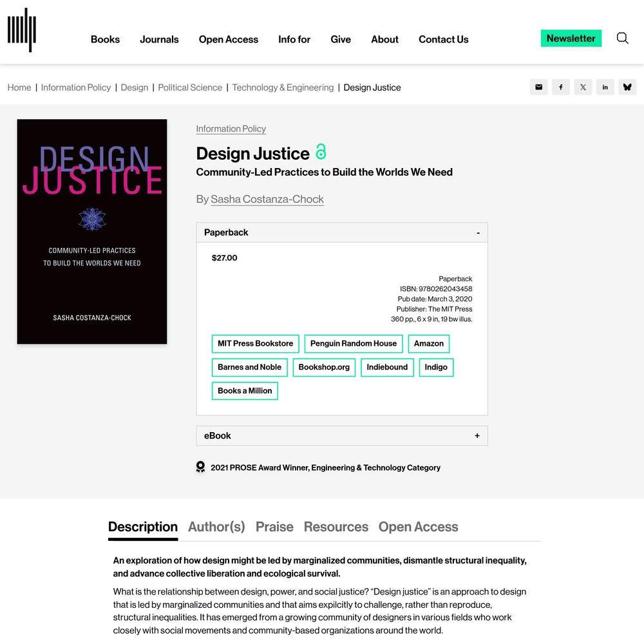Switch to the Author(s) tab
The width and height of the screenshot is (644, 644).
coord(216,527)
